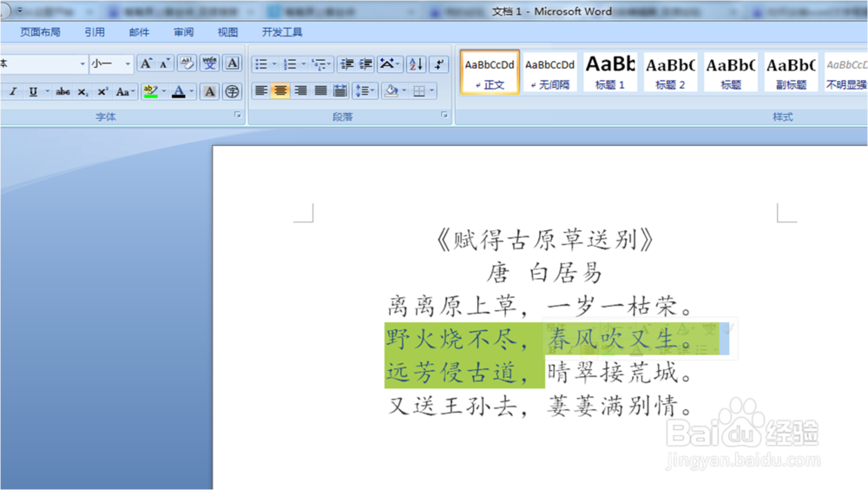The height and width of the screenshot is (490, 868).
Task: Open the 视图 tab
Action: click(227, 32)
